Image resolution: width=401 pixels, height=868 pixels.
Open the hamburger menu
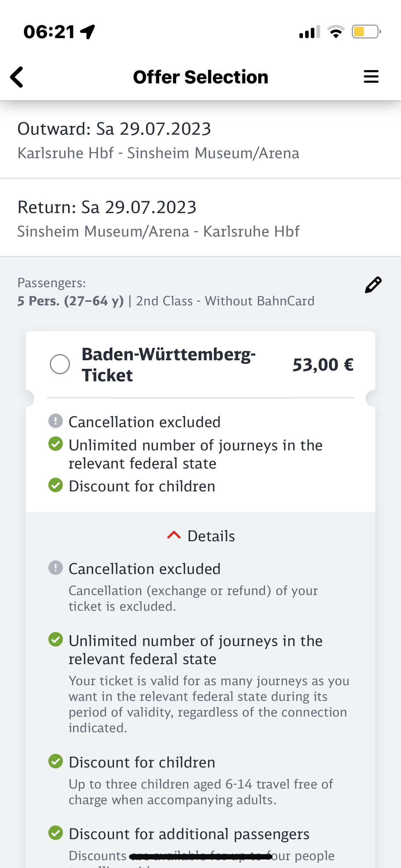pyautogui.click(x=371, y=77)
